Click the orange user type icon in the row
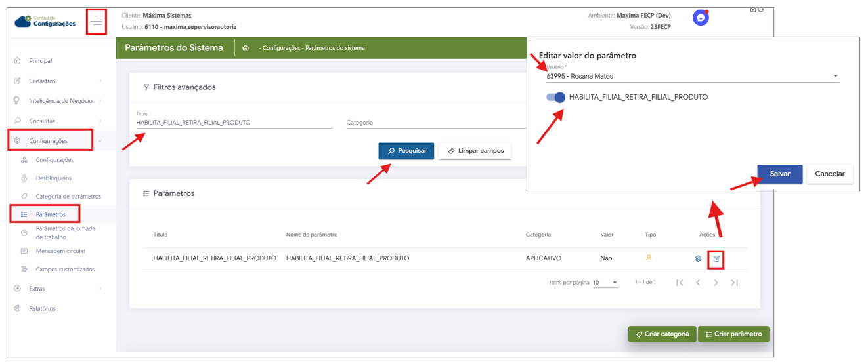868x362 pixels. coord(649,258)
